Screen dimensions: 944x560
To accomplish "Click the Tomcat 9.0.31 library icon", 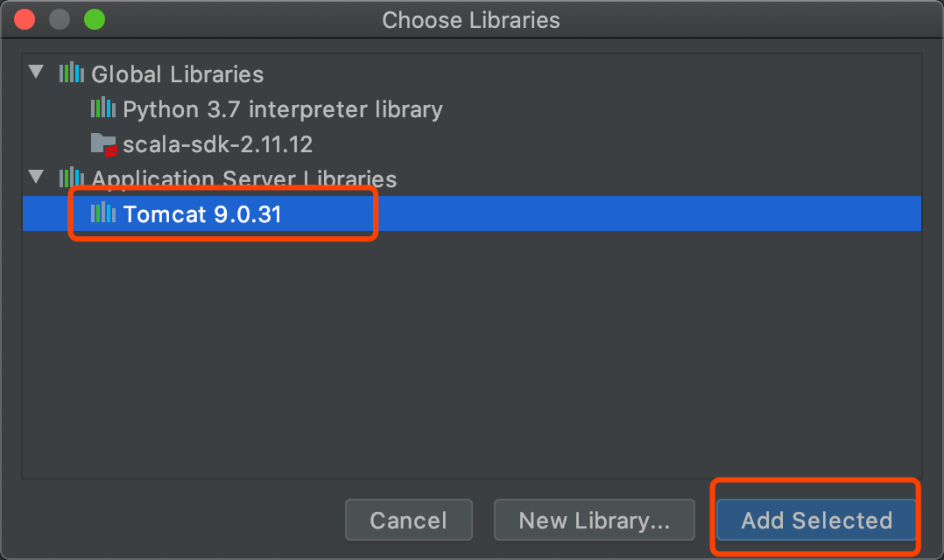I will pyautogui.click(x=102, y=213).
